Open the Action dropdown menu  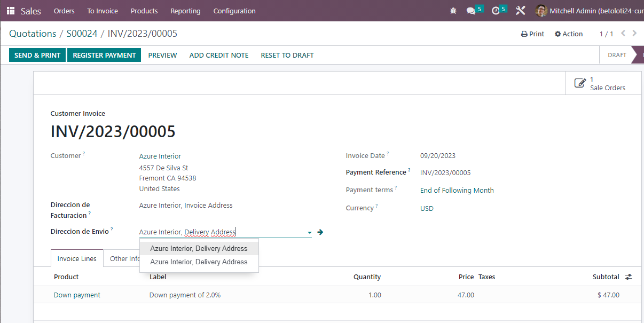tap(569, 34)
